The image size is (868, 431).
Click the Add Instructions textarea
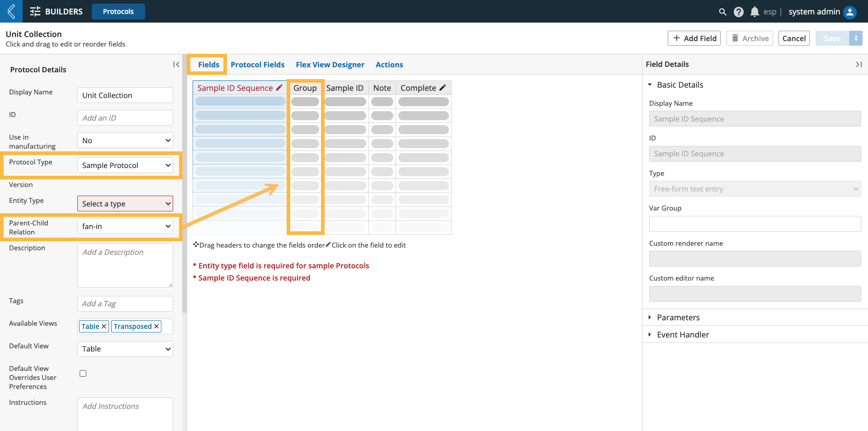(125, 414)
